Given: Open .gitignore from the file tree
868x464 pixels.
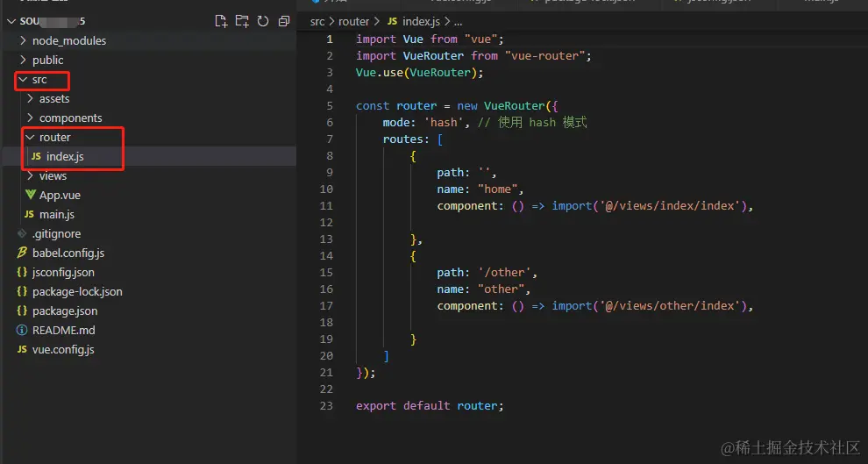Looking at the screenshot, I should (x=56, y=233).
